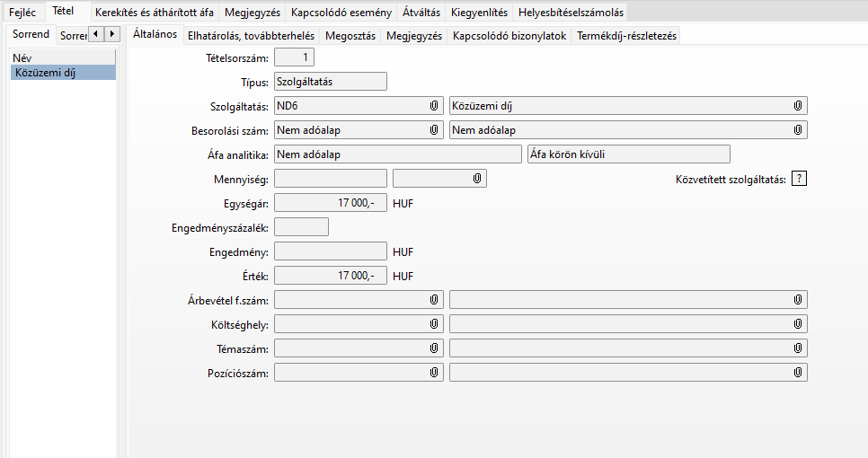The width and height of the screenshot is (868, 458).
Task: Click the Típus field showing Szolgáltatás
Action: coord(330,82)
